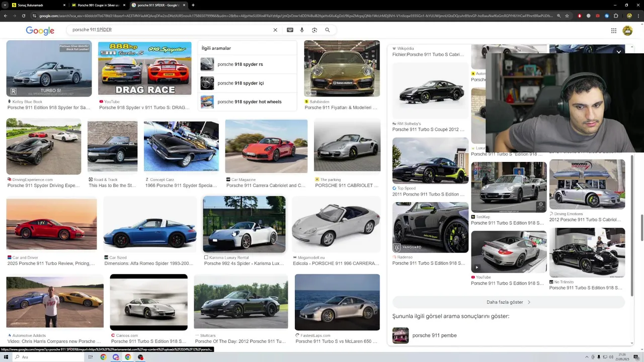This screenshot has width=644, height=362.
Task: Click the browser back arrow
Action: click(6, 16)
